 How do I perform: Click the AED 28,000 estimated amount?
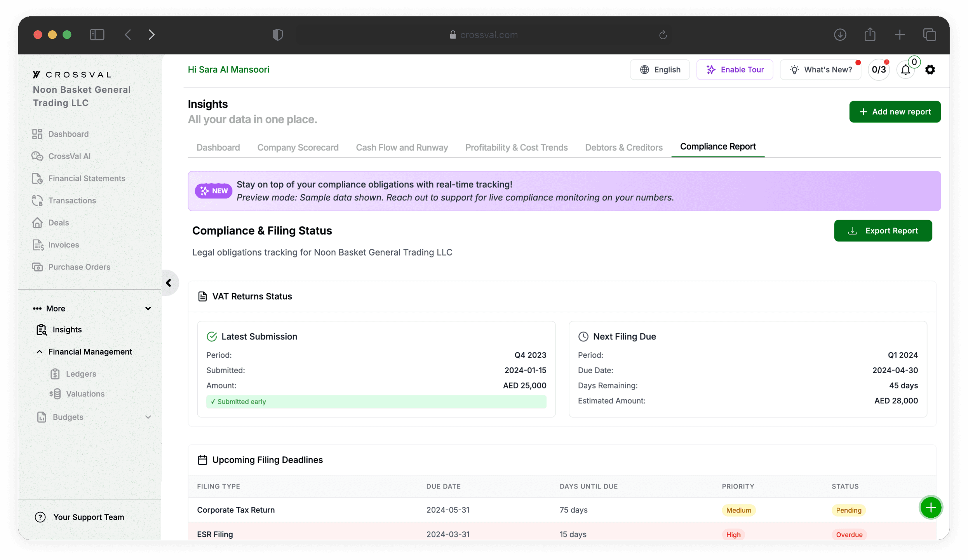click(x=896, y=401)
